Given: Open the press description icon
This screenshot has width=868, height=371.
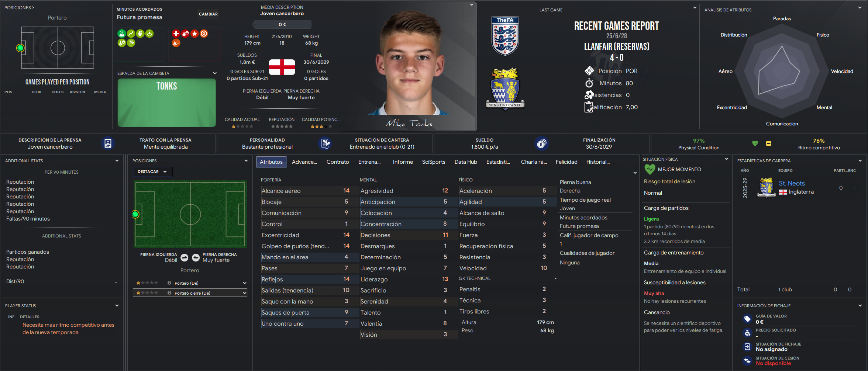Looking at the screenshot, I should (108, 143).
